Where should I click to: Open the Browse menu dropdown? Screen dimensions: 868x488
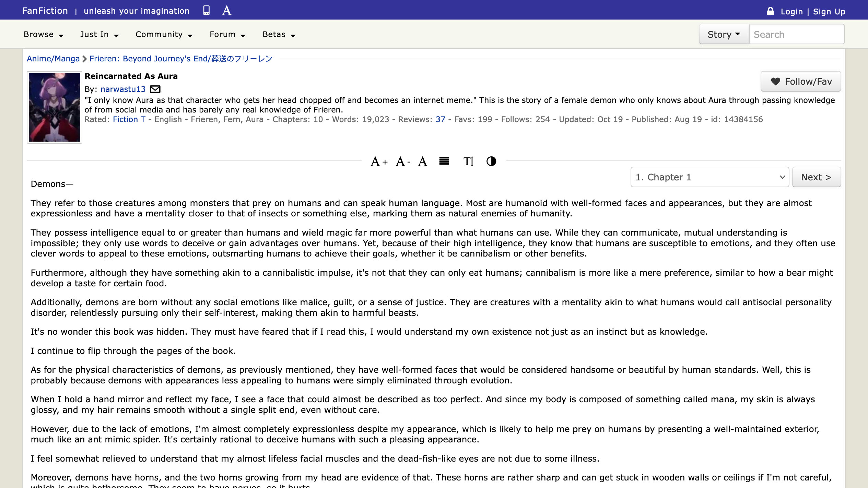click(x=43, y=35)
